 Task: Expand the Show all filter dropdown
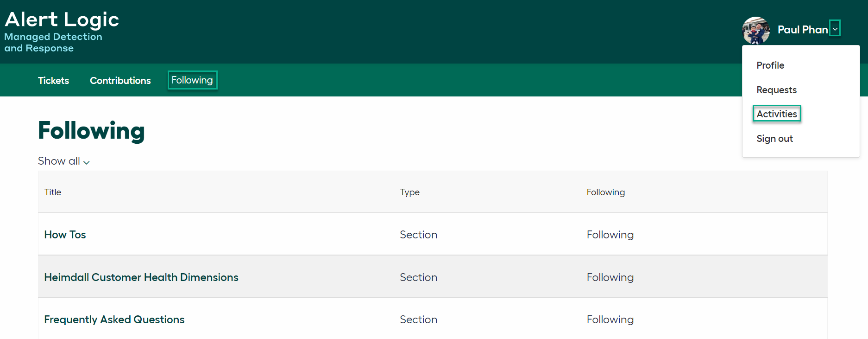[64, 161]
